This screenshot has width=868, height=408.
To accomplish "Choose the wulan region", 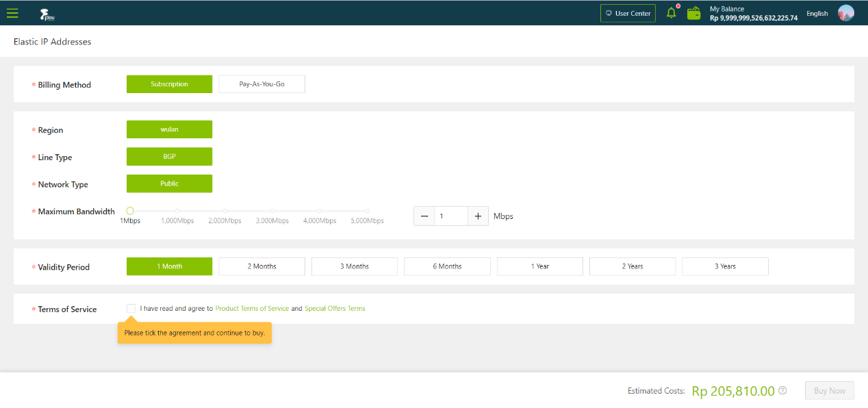I will pyautogui.click(x=169, y=129).
